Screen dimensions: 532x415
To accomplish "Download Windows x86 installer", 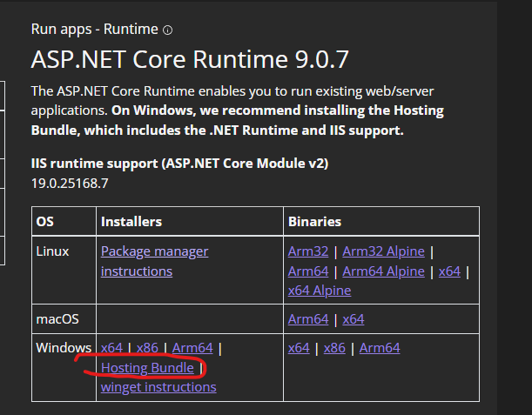I will 147,348.
